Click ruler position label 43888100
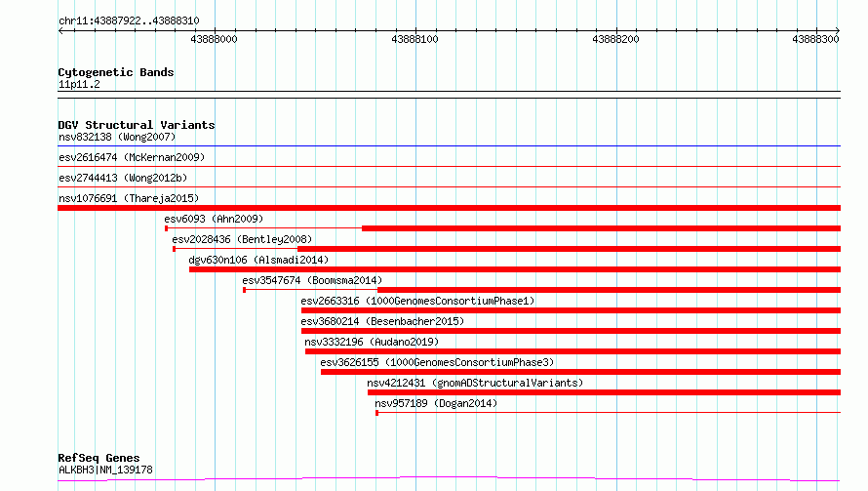The image size is (868, 491). 414,39
